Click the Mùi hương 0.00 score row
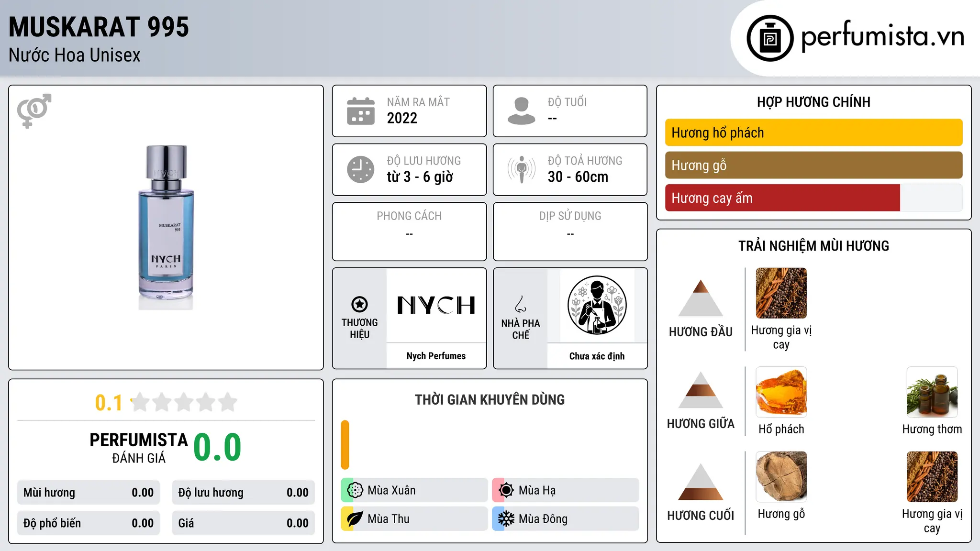Viewport: 980px width, 551px height. pos(89,493)
